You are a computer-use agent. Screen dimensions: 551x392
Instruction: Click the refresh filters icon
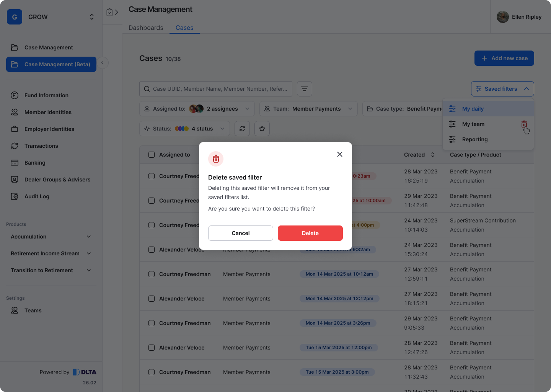tap(242, 129)
